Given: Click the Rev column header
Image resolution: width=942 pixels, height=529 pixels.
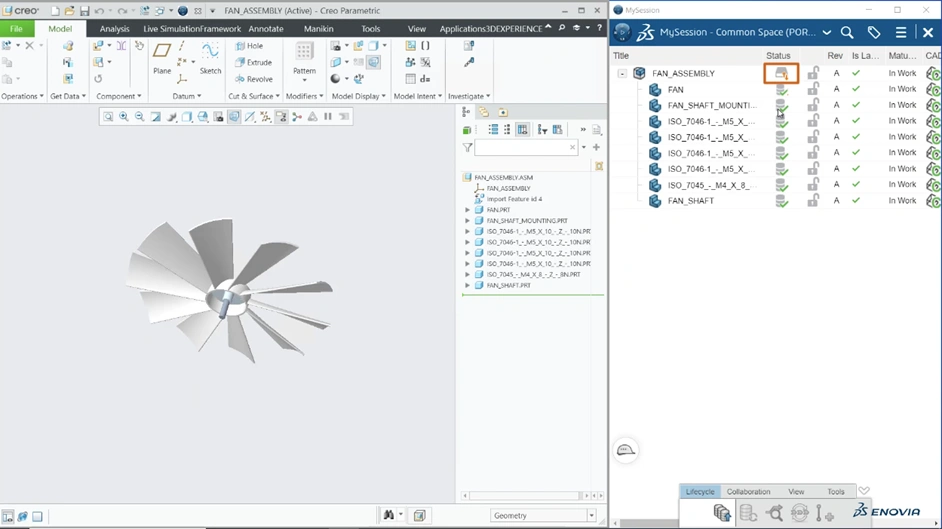Looking at the screenshot, I should click(x=835, y=55).
